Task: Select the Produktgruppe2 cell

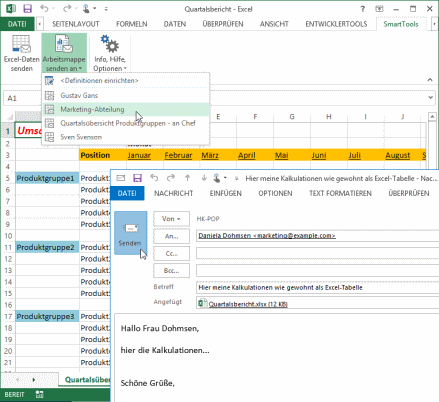Action: click(x=46, y=247)
